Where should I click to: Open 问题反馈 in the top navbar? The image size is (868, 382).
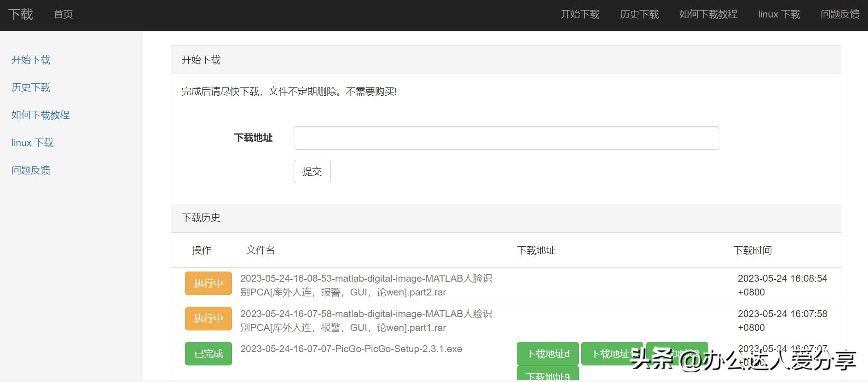coord(840,14)
